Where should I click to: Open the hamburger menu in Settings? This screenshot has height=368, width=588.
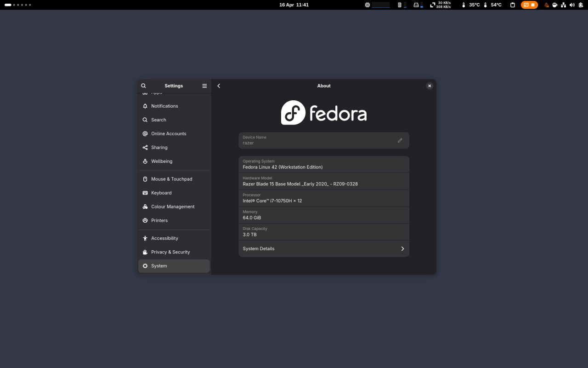pos(204,86)
